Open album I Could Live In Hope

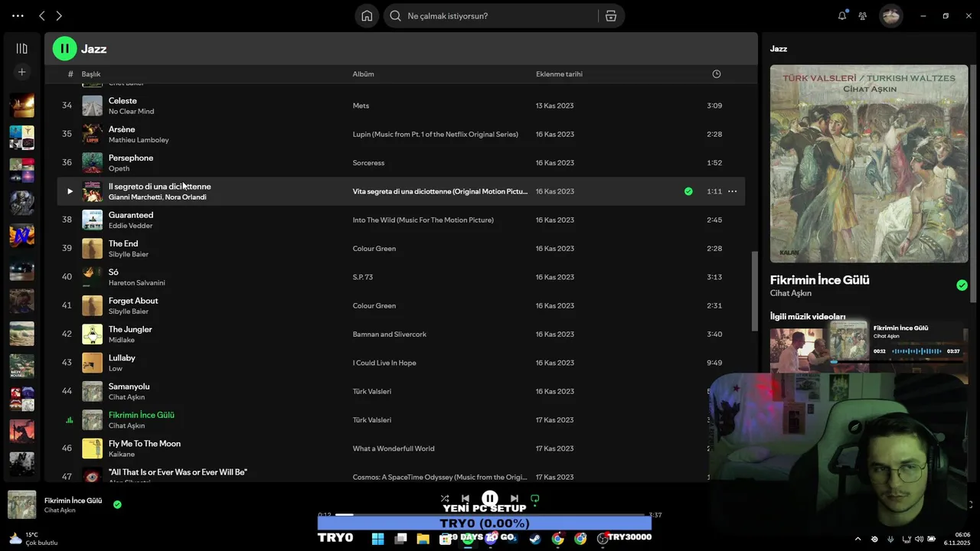tap(384, 363)
